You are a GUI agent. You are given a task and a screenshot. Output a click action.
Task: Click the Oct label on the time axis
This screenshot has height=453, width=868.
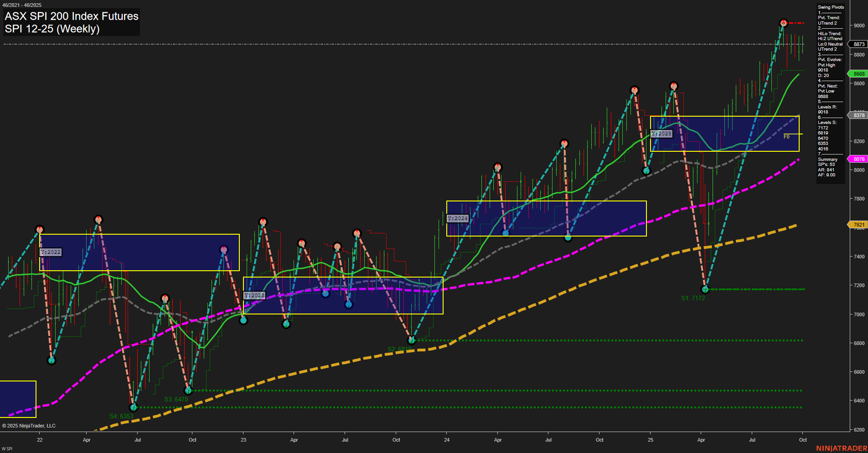point(802,440)
